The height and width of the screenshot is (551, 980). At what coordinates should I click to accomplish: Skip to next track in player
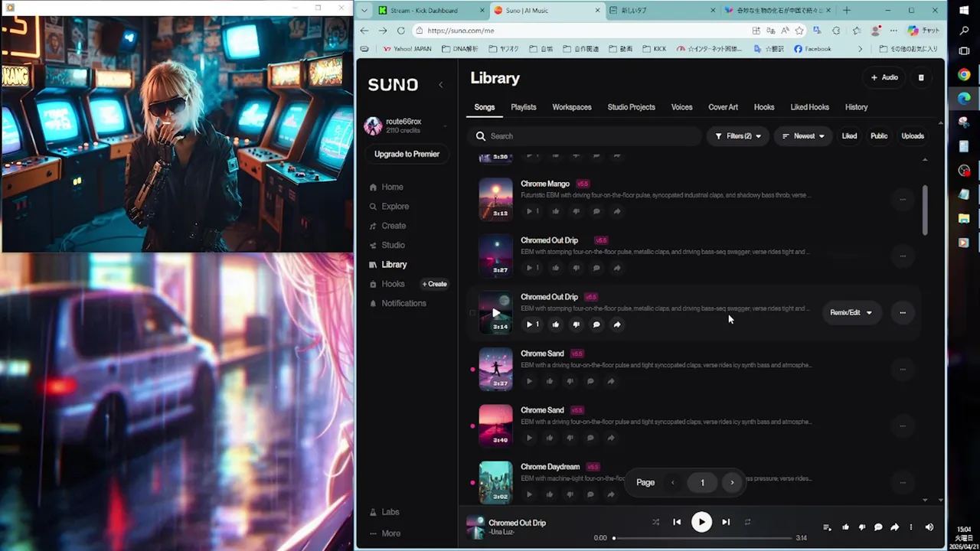click(726, 522)
